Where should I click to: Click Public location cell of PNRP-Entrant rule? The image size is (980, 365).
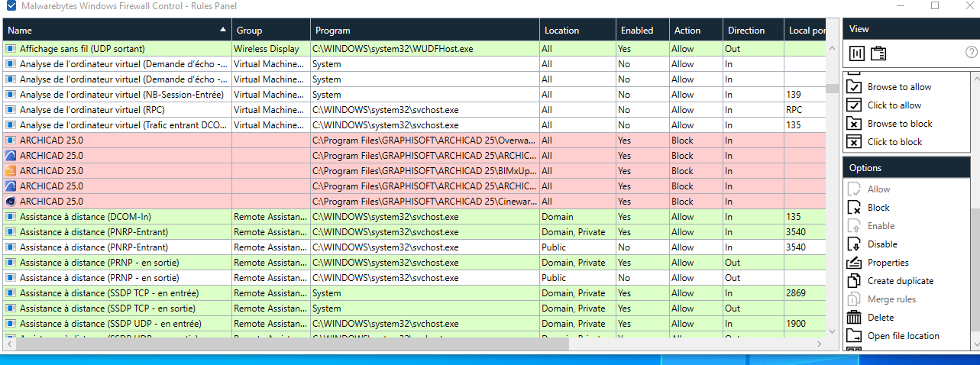577,247
